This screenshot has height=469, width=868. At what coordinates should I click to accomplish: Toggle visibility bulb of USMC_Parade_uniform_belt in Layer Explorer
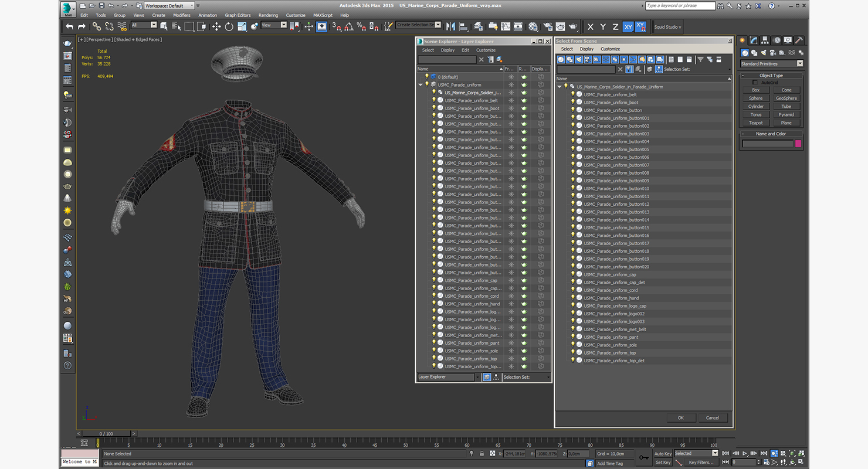(x=434, y=100)
